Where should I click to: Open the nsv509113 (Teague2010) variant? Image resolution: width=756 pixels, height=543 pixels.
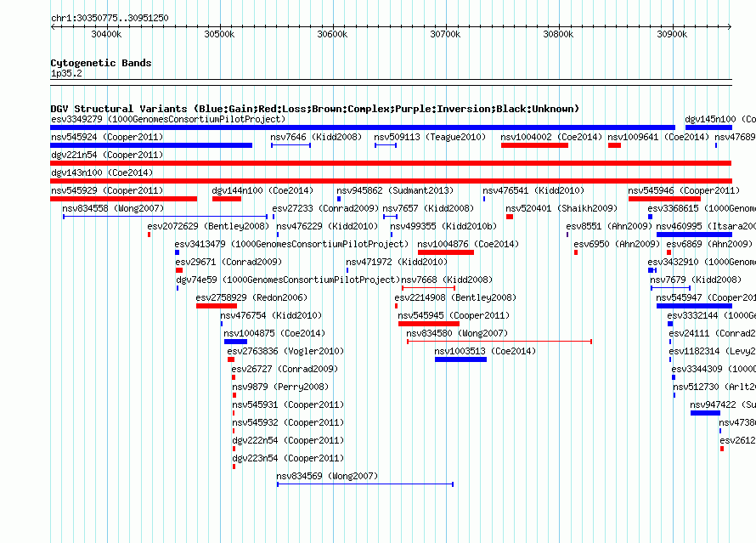(x=430, y=137)
